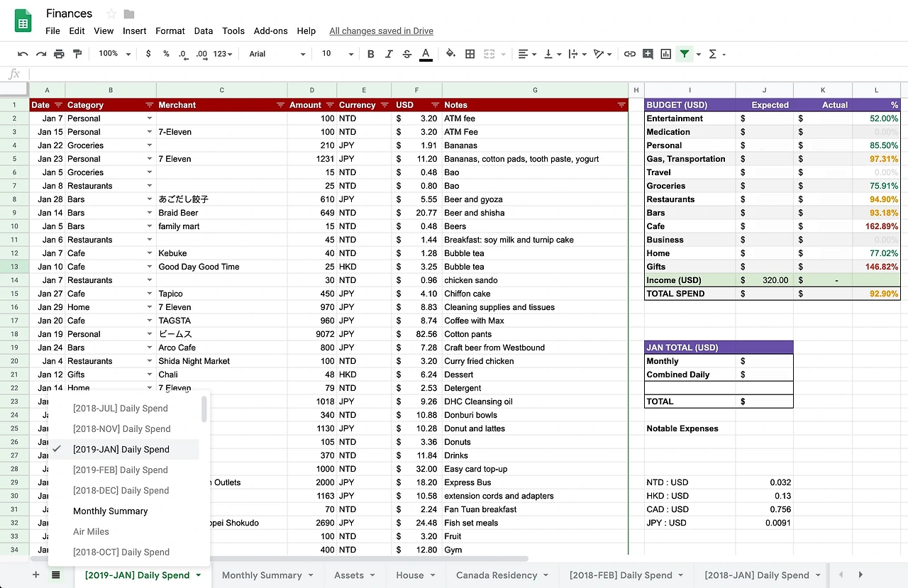Screen dimensions: 908x588
Task: Format selection as currency
Action: point(148,54)
